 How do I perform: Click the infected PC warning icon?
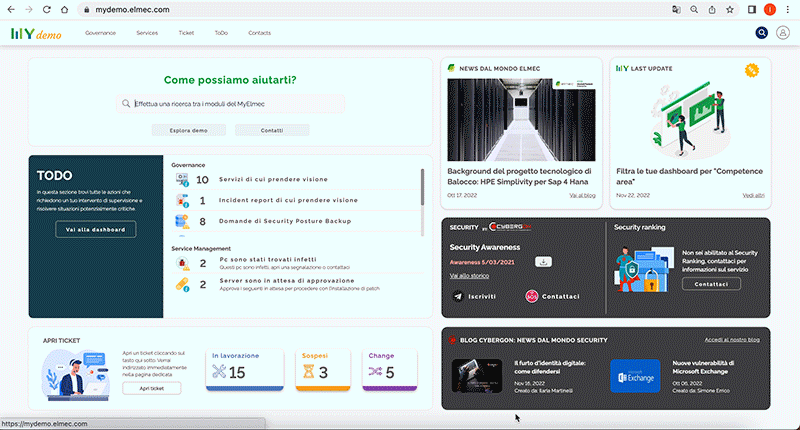click(x=182, y=264)
